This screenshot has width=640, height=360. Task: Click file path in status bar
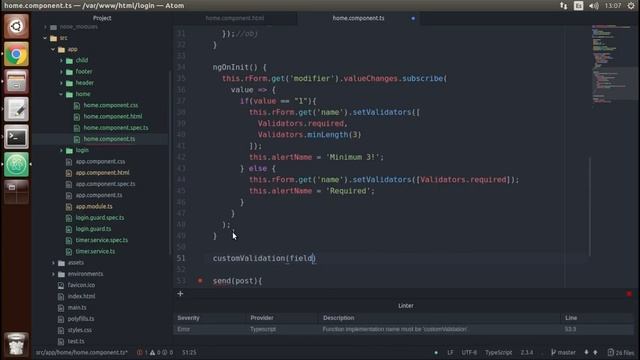[x=82, y=352]
